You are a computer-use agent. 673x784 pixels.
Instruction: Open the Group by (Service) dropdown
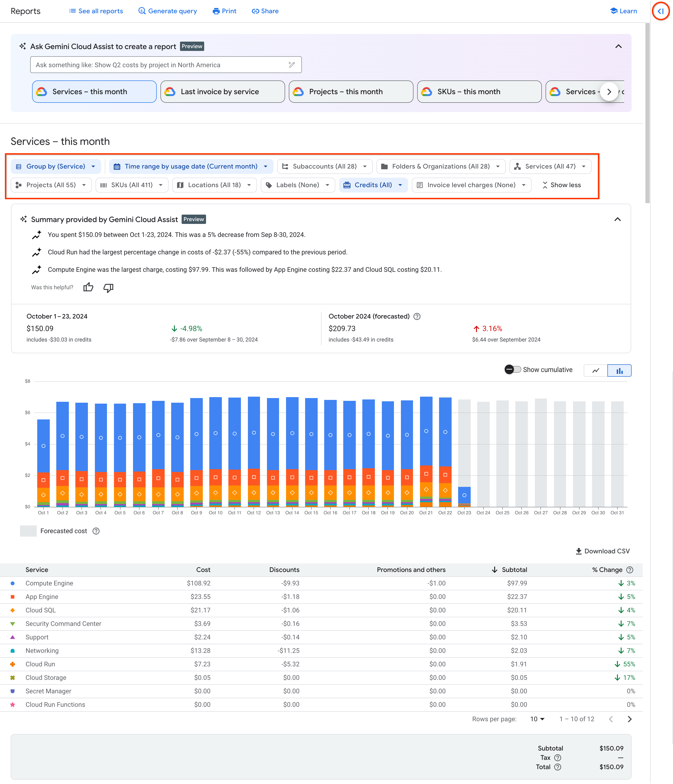[56, 166]
